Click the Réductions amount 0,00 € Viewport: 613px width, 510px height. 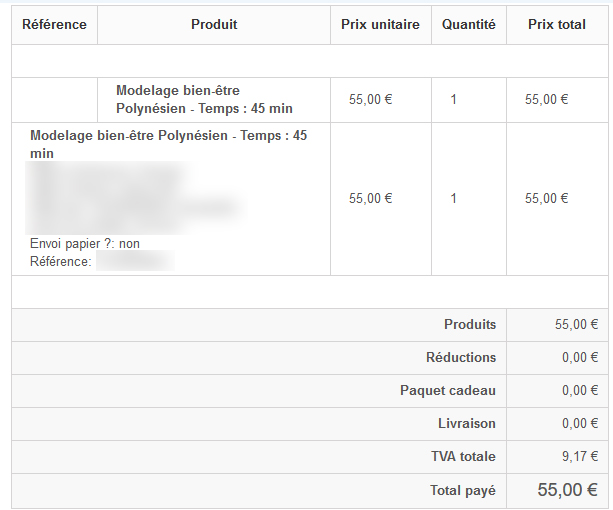click(x=579, y=357)
